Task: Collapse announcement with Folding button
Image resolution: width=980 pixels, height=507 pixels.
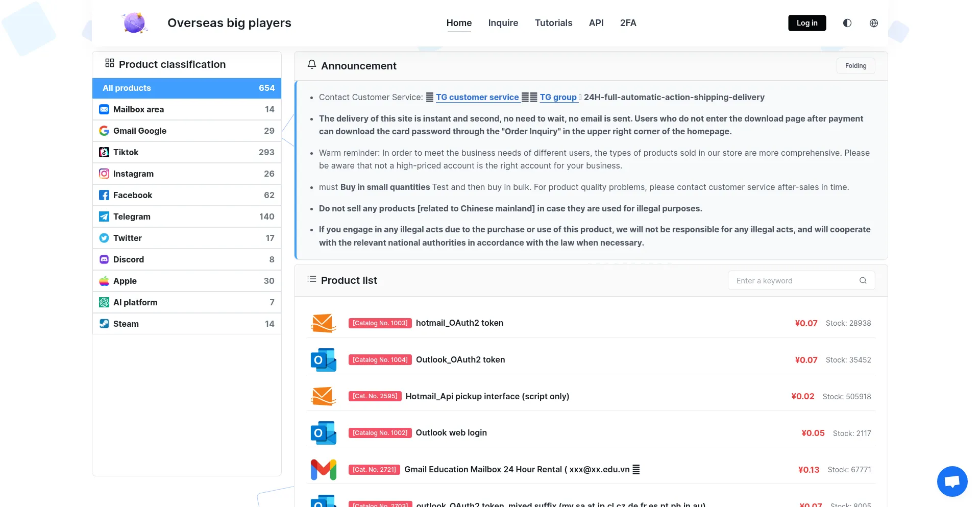Action: click(x=855, y=66)
